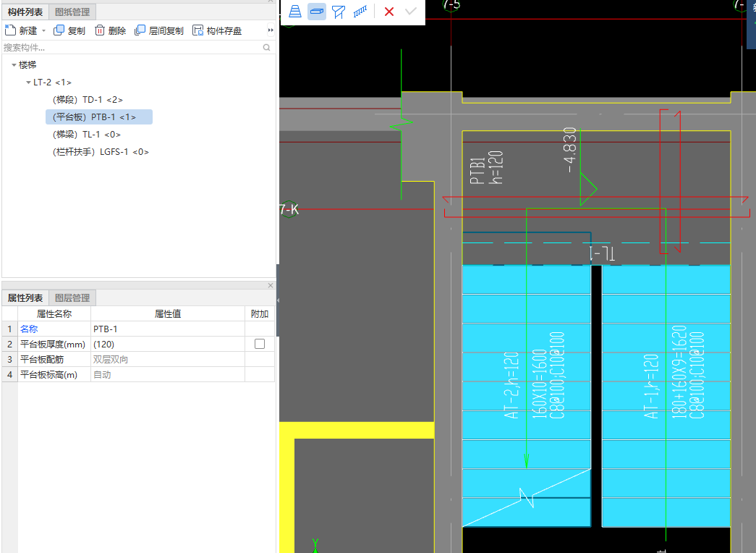Click the 双层双向 reinforcement value cell
The width and height of the screenshot is (756, 553).
coord(168,359)
